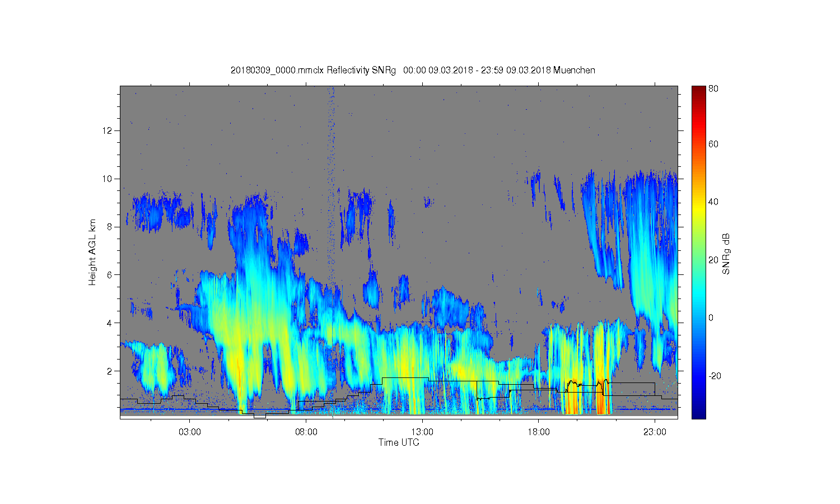The image size is (840, 504).
Task: Click the colorbar value 60
Action: coord(713,144)
